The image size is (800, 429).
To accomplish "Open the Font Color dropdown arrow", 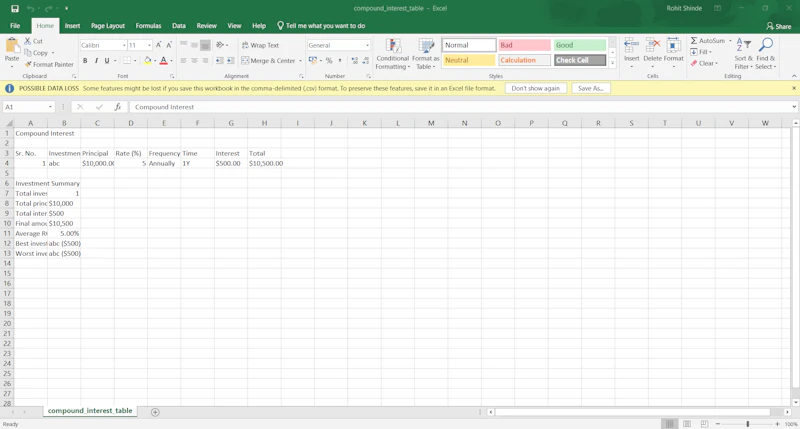I will pyautogui.click(x=171, y=61).
